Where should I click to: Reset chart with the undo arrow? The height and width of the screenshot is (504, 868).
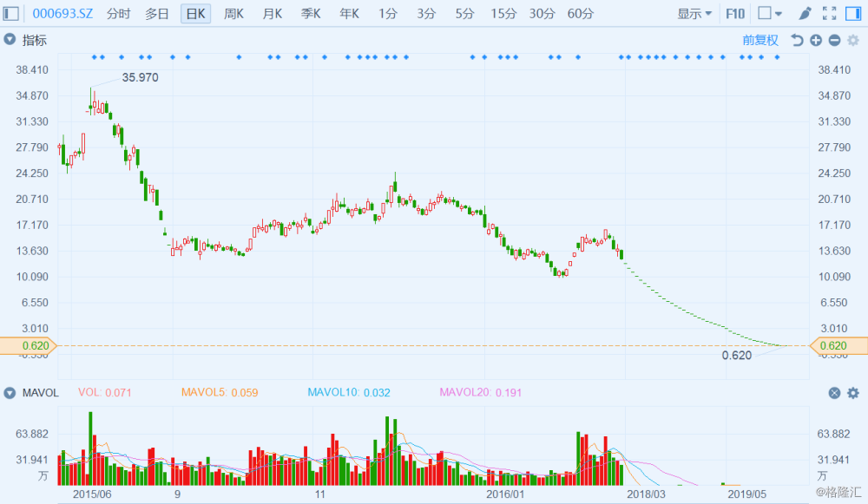[x=797, y=40]
